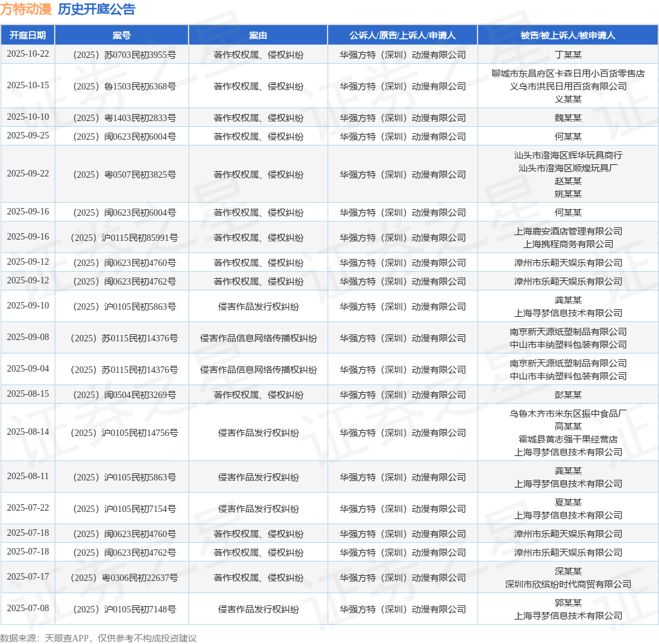Click 深圳市欣缤纷时代商贸有限公司

coord(568,584)
